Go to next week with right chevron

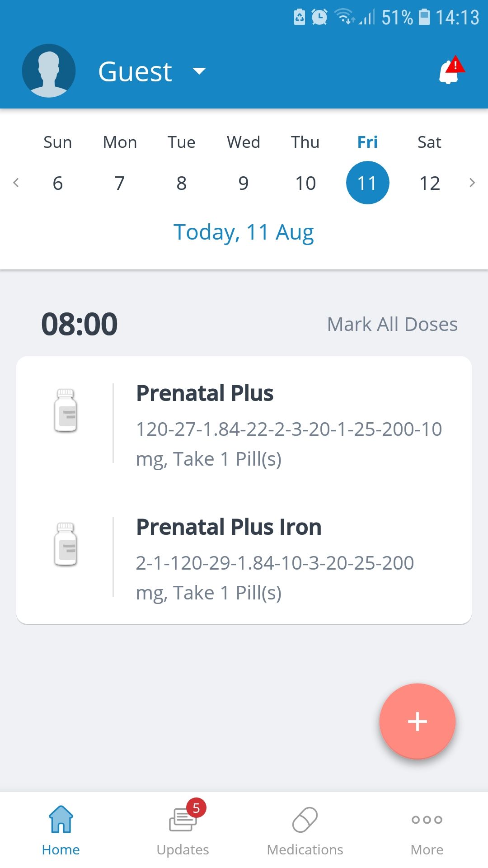click(x=472, y=183)
